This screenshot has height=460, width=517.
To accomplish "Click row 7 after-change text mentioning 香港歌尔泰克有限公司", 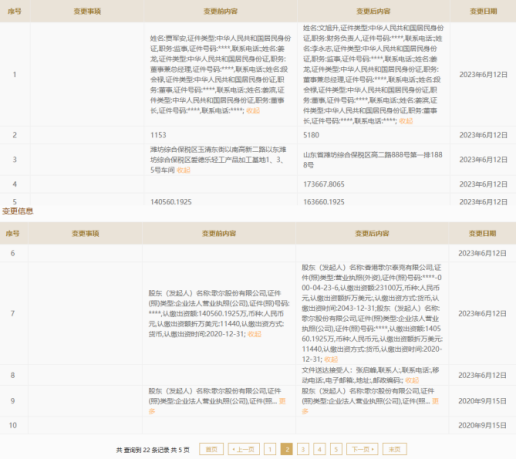I will [372, 313].
